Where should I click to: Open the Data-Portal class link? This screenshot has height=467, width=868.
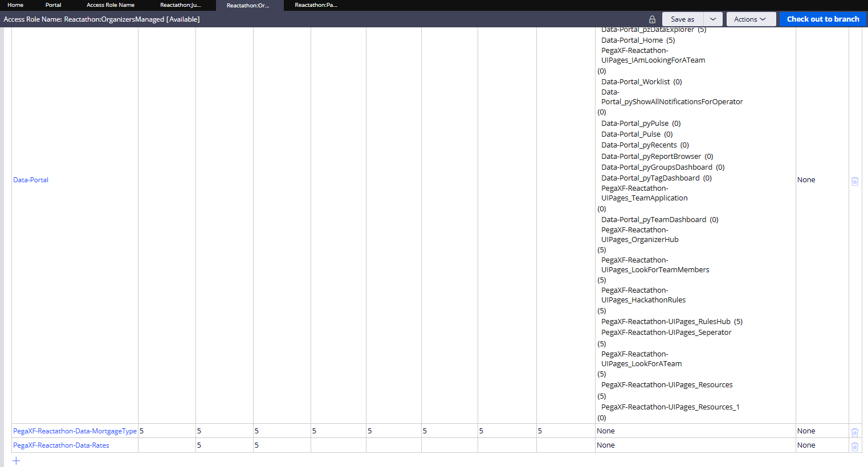(31, 180)
